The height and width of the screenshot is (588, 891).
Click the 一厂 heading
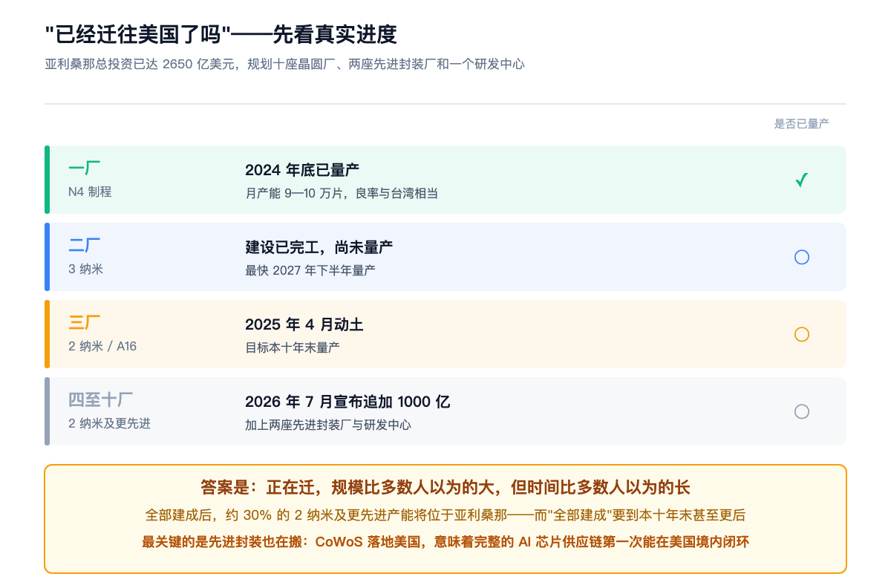point(85,168)
